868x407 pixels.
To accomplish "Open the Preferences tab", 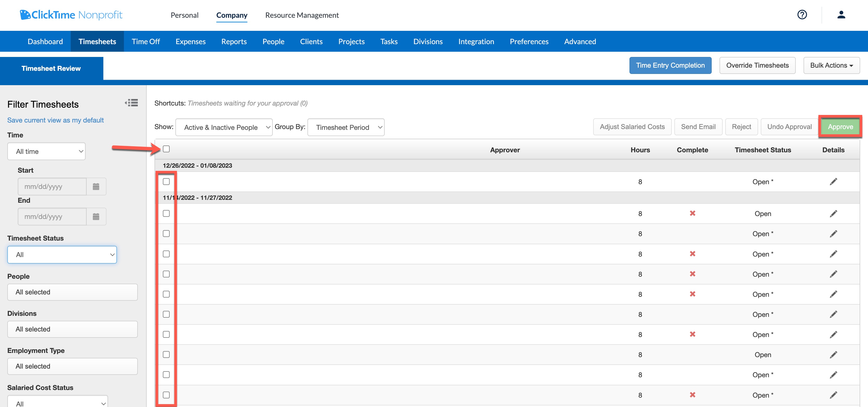I will [529, 42].
